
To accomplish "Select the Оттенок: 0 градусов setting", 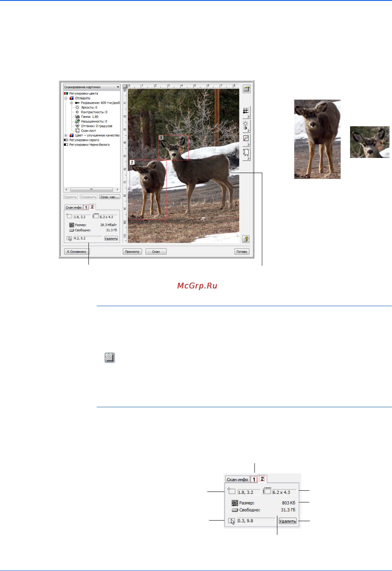I will [96, 126].
